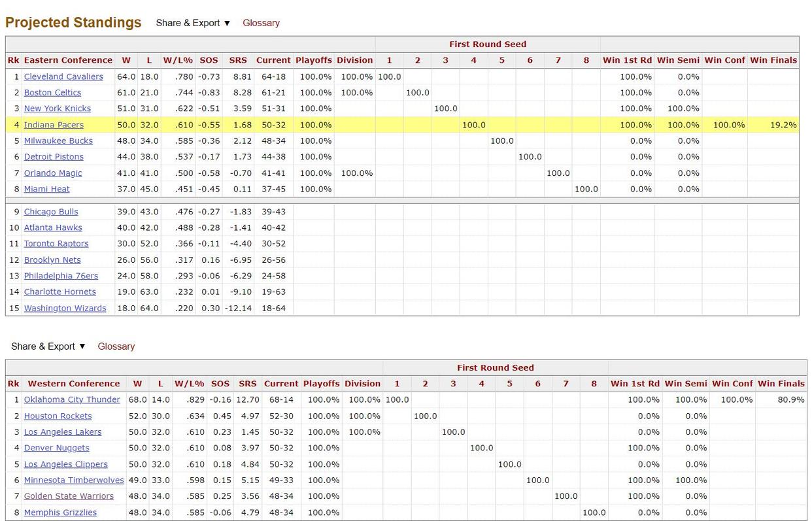Click the Eastern Conference column header
This screenshot has width=812, height=521.
click(68, 60)
